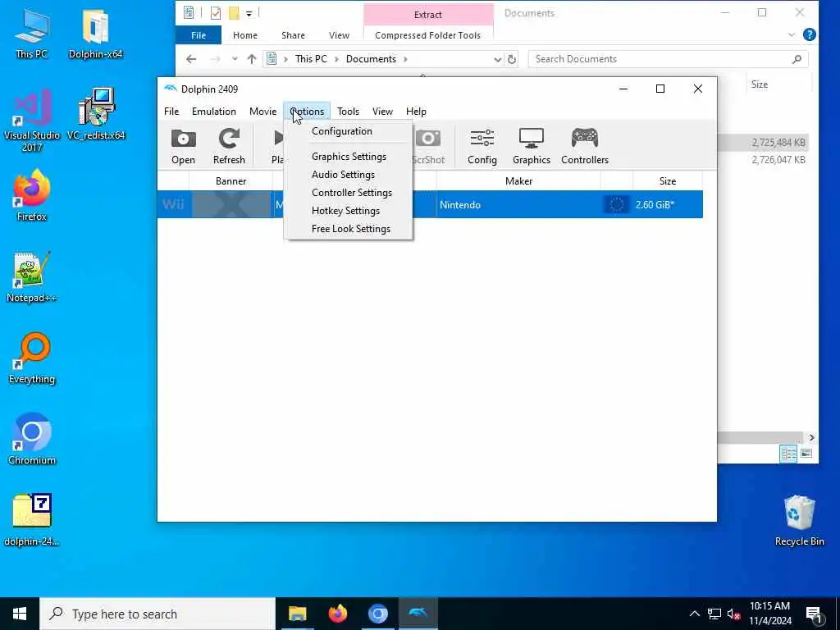The image size is (840, 630).
Task: Select Audio Settings in the Options menu
Action: 343,175
